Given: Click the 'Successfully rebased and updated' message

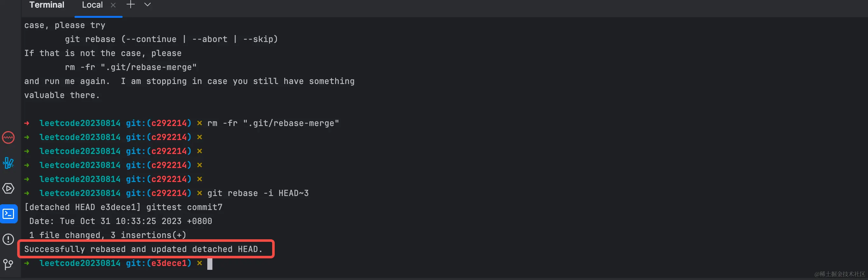Looking at the screenshot, I should coord(143,249).
